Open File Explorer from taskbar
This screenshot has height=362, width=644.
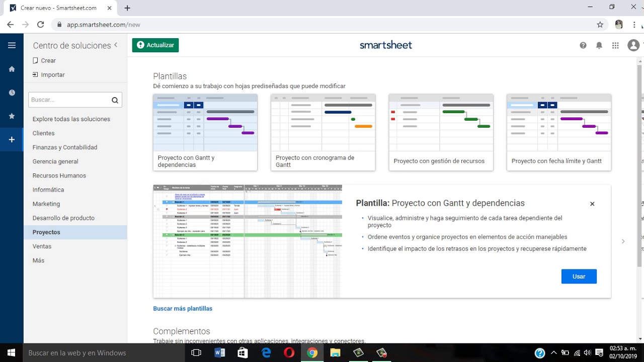click(336, 352)
